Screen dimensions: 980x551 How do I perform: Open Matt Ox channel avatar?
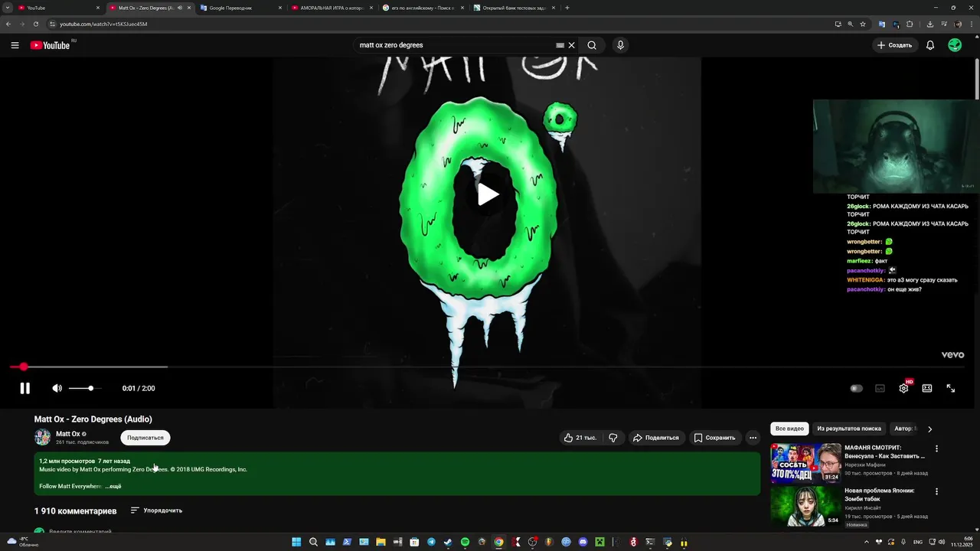tap(43, 437)
